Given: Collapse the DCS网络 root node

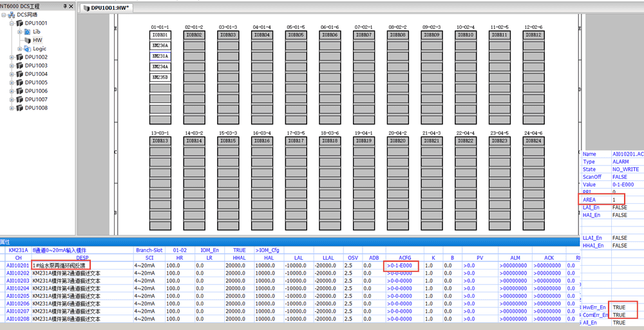Looking at the screenshot, I should point(4,15).
